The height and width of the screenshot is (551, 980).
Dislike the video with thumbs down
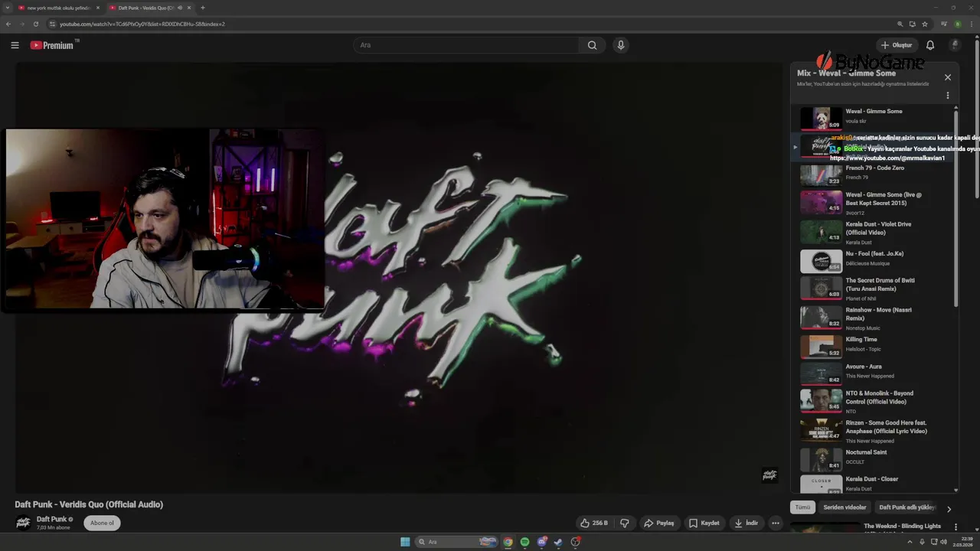pyautogui.click(x=625, y=523)
